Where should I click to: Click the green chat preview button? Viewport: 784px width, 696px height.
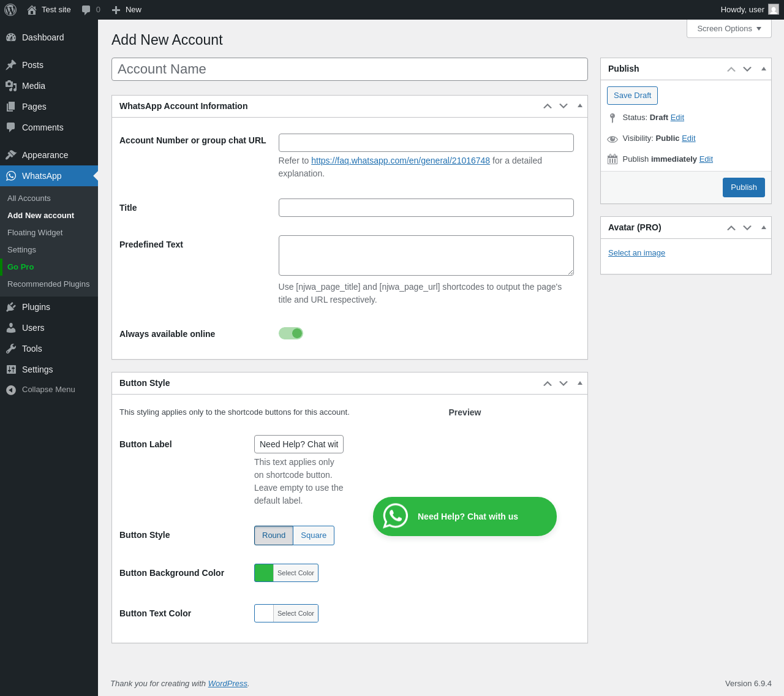coord(465,516)
